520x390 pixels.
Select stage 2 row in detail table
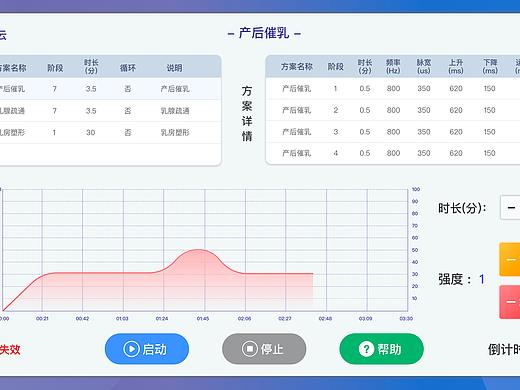click(x=393, y=110)
